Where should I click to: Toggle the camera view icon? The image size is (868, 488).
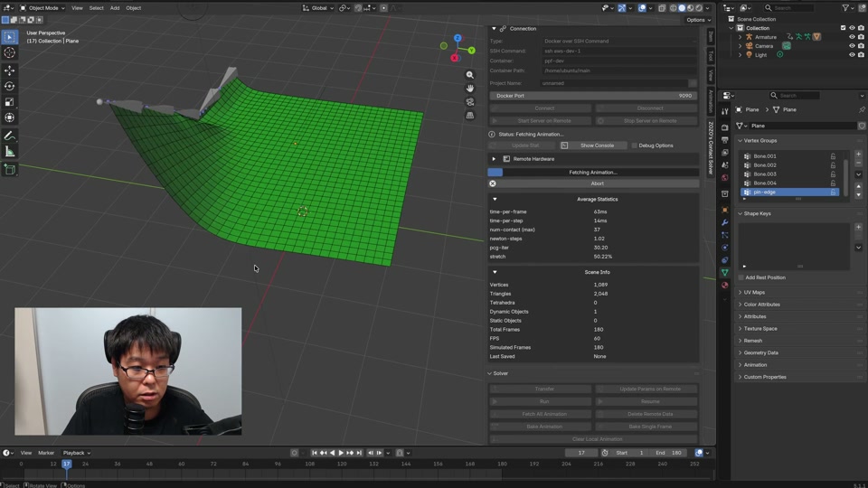pos(470,102)
